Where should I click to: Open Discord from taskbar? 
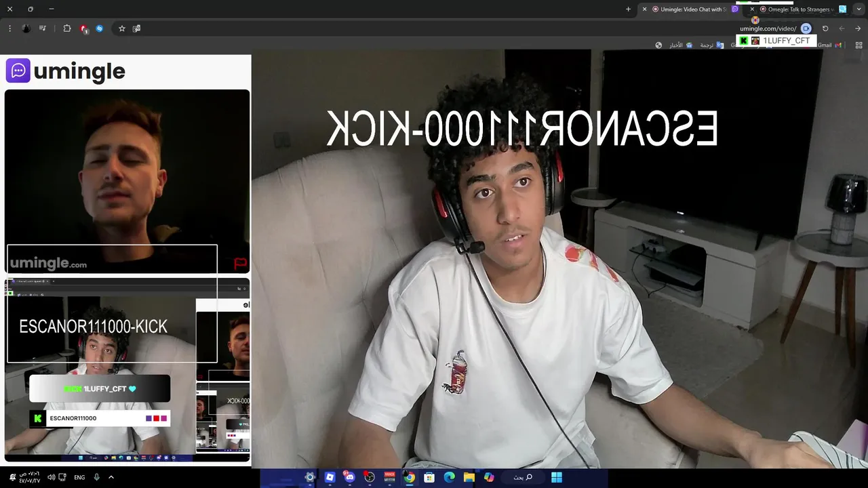[x=349, y=477]
